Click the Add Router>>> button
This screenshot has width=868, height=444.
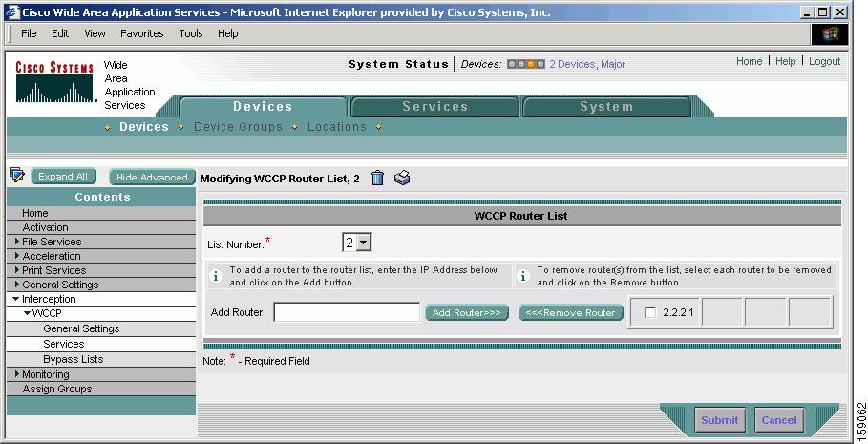click(467, 313)
